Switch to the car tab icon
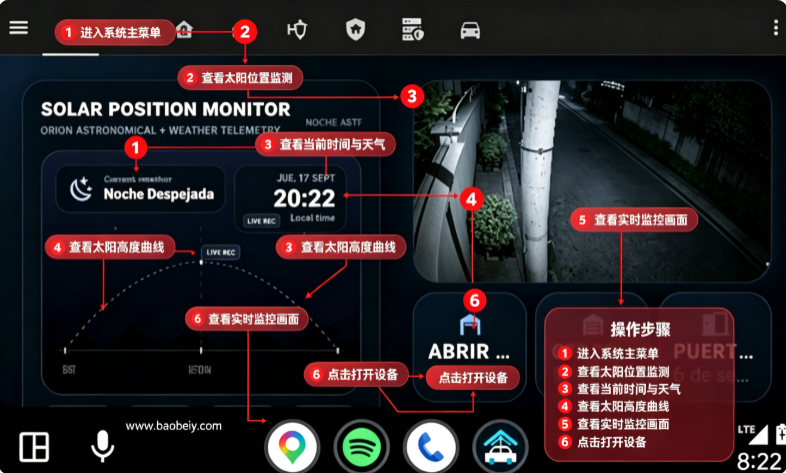Viewport: 786px width, 473px height. (x=470, y=31)
